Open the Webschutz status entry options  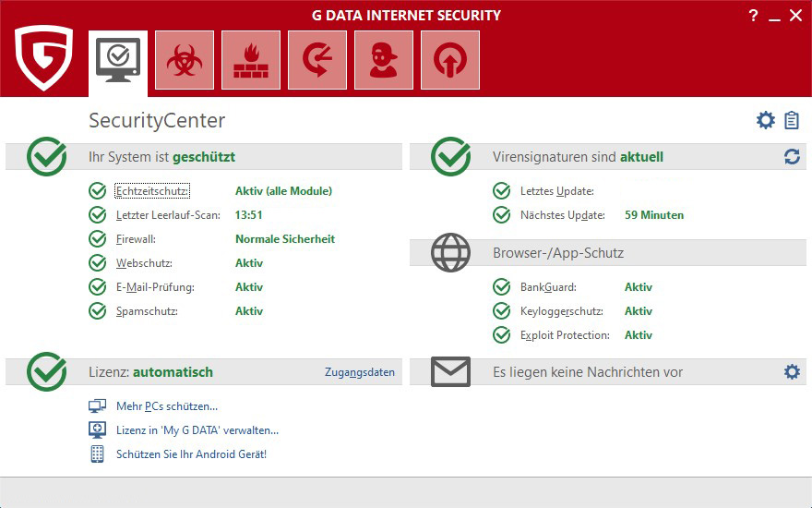pyautogui.click(x=144, y=263)
